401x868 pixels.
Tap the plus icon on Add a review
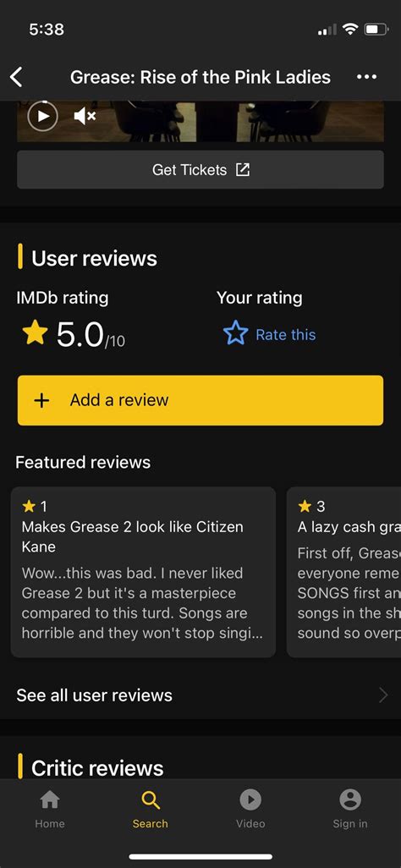(x=41, y=400)
